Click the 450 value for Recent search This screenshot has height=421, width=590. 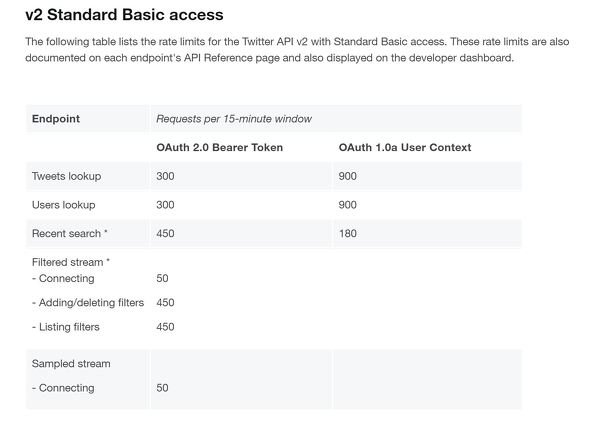click(165, 233)
